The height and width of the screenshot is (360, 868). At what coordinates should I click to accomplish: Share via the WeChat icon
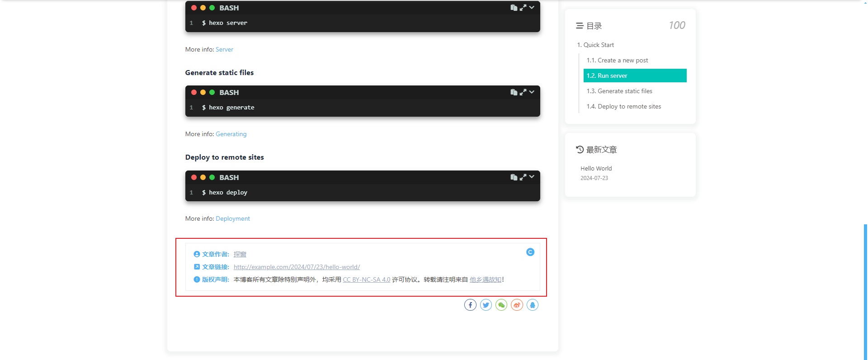coord(501,305)
